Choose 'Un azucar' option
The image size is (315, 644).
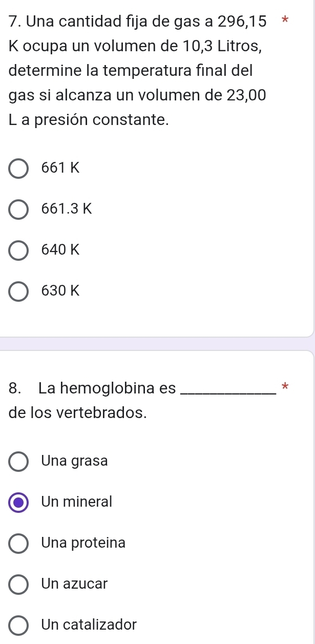18,584
